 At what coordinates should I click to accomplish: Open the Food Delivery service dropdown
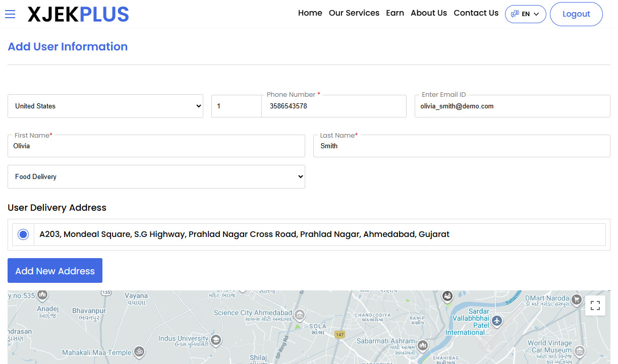coord(156,176)
